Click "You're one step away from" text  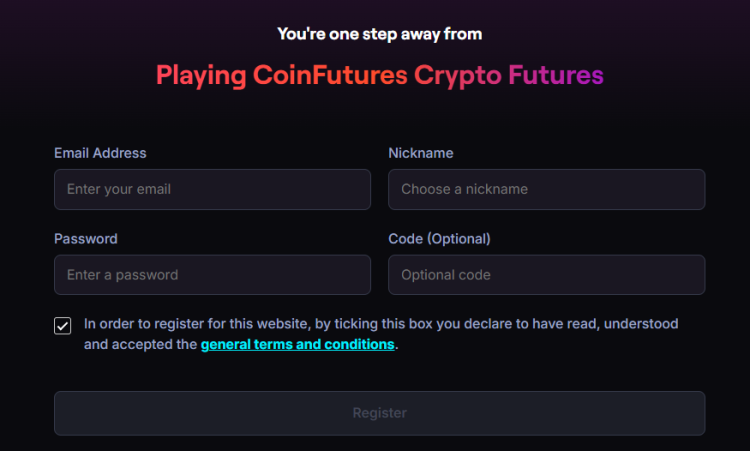(x=379, y=34)
